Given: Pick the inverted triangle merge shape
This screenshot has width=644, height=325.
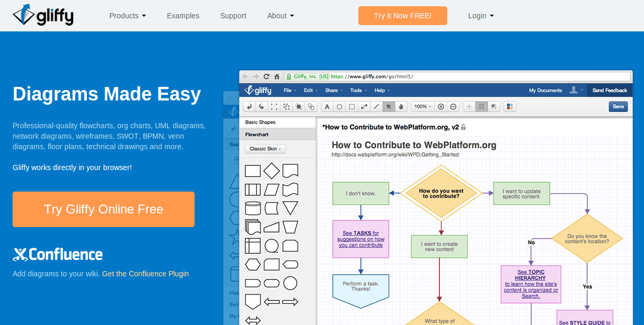Looking at the screenshot, I should [x=290, y=208].
